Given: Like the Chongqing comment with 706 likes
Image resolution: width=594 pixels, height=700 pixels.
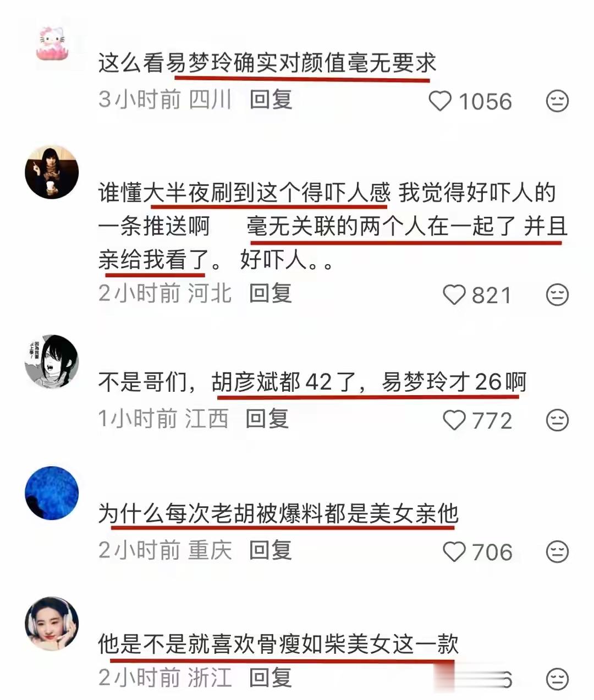Looking at the screenshot, I should (454, 552).
